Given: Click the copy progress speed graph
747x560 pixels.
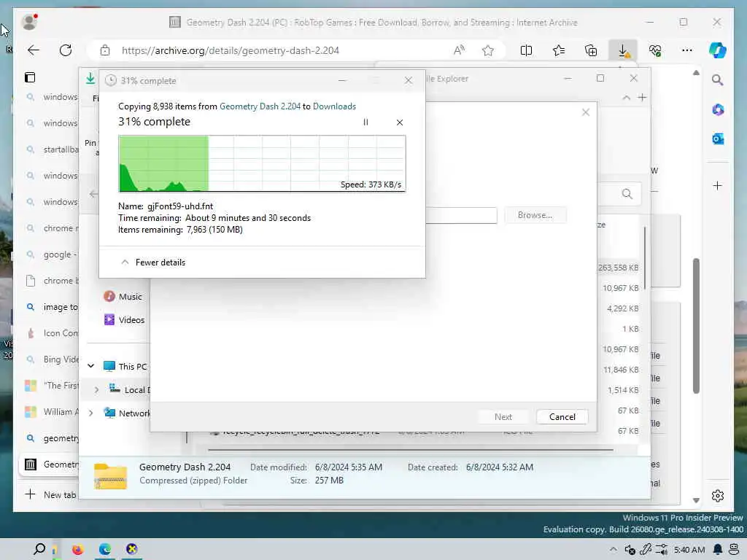Looking at the screenshot, I should pos(262,163).
